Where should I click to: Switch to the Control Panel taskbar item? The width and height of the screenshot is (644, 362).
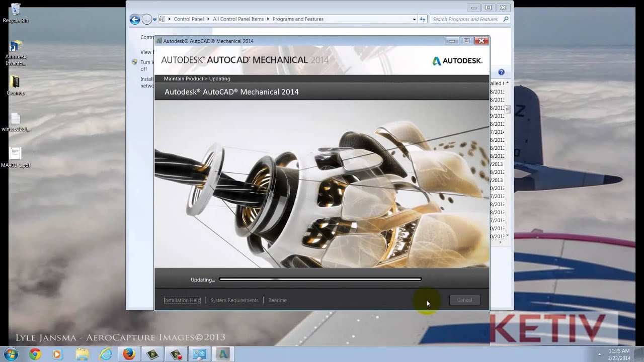click(x=200, y=354)
